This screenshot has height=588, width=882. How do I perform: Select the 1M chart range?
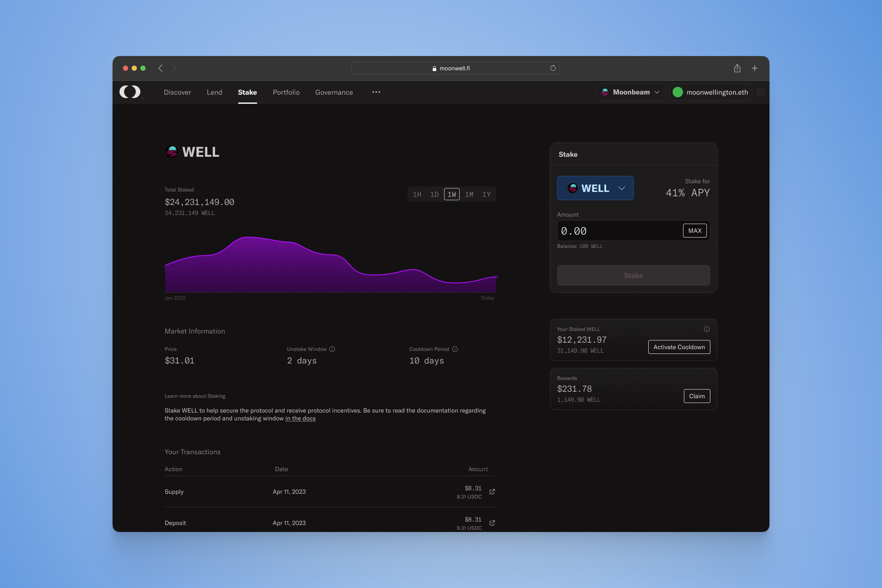(469, 195)
